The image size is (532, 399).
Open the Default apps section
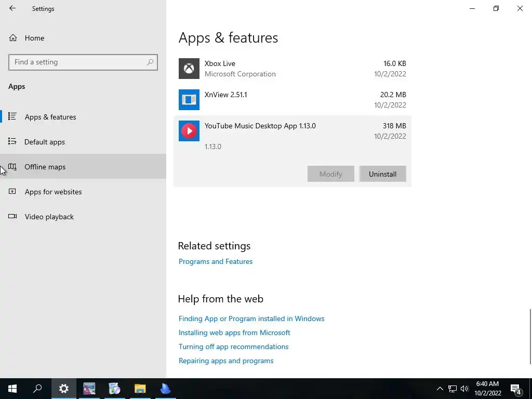pyautogui.click(x=83, y=142)
